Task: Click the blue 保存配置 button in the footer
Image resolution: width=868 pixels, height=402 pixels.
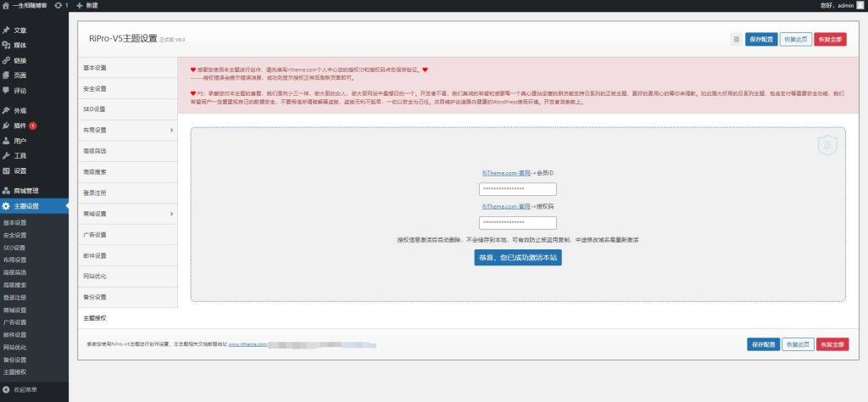Action: 764,344
